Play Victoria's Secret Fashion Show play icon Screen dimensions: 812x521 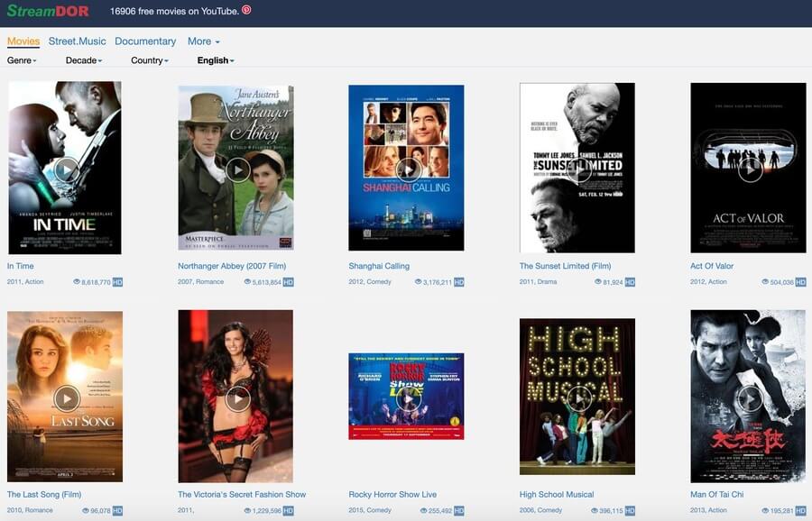(x=237, y=398)
